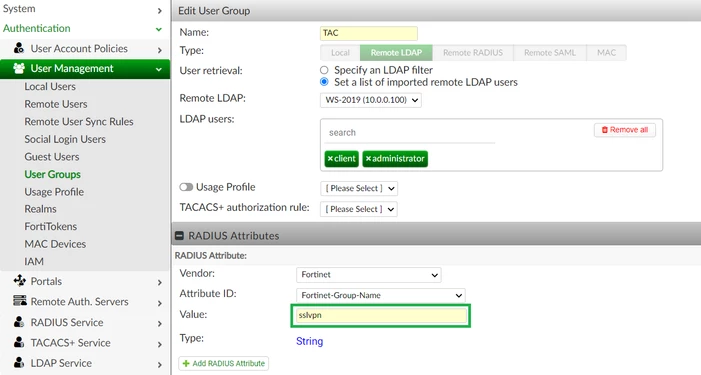Expand the RADIUS Service submenu
Viewport: 701px width, 375px height.
tap(160, 324)
